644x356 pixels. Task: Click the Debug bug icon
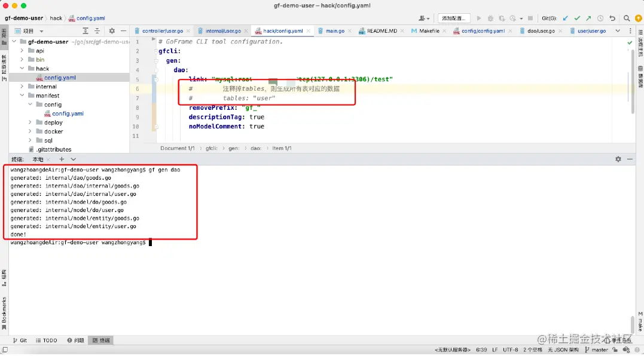(490, 18)
